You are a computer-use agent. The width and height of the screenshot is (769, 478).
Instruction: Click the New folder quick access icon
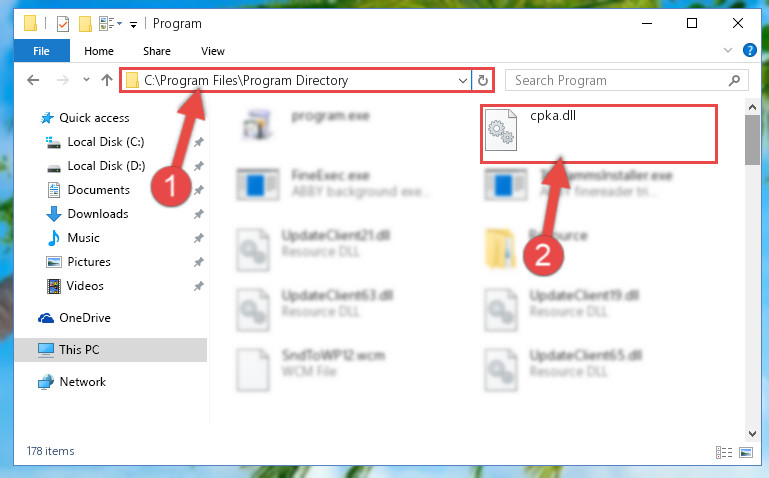pos(85,24)
